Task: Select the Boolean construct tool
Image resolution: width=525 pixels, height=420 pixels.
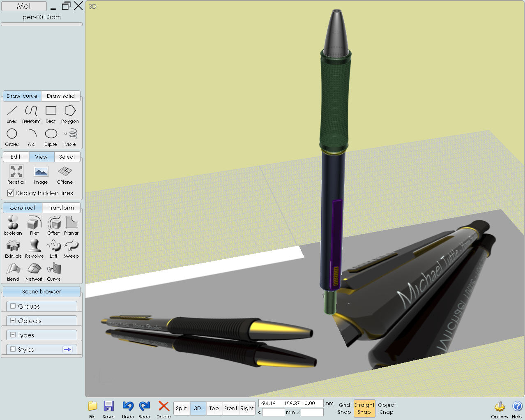Action: (x=13, y=225)
